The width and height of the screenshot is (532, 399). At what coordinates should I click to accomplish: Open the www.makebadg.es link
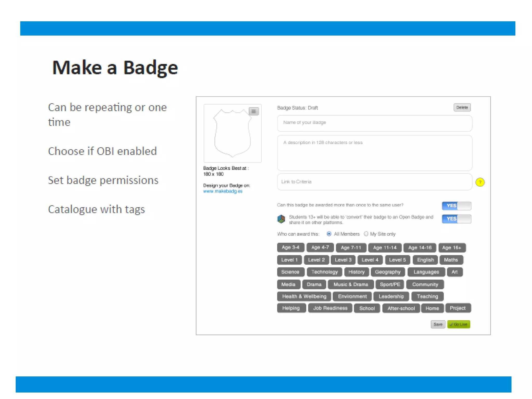tap(223, 191)
